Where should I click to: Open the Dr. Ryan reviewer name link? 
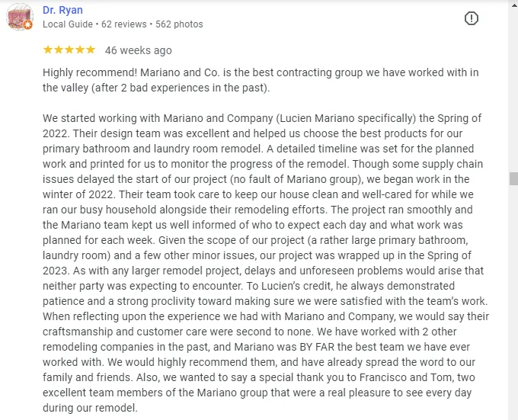pyautogui.click(x=62, y=10)
